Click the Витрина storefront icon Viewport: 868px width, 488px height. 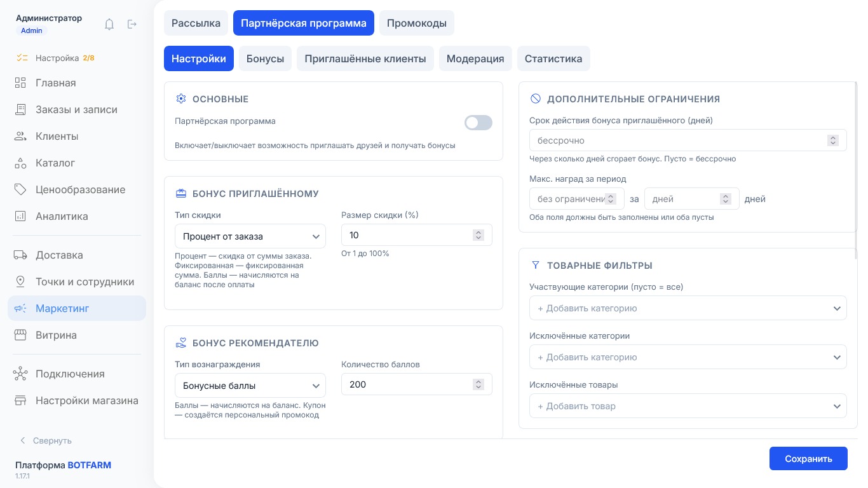tap(20, 335)
